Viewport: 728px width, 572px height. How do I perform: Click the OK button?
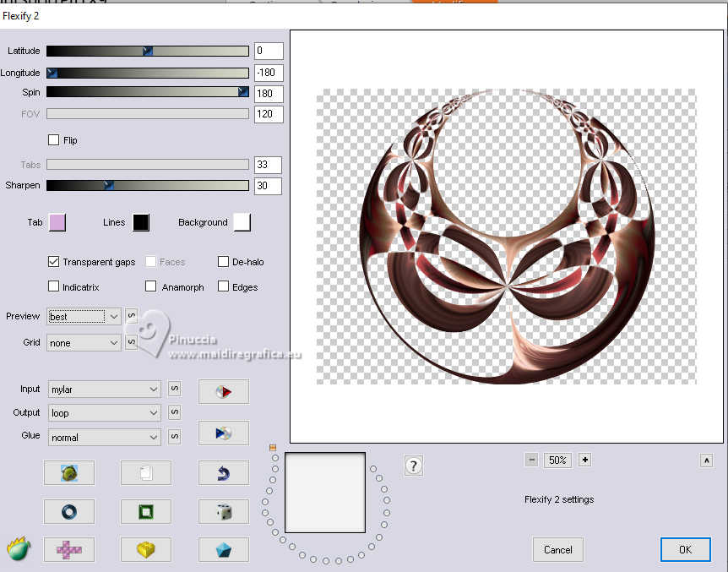coord(685,550)
